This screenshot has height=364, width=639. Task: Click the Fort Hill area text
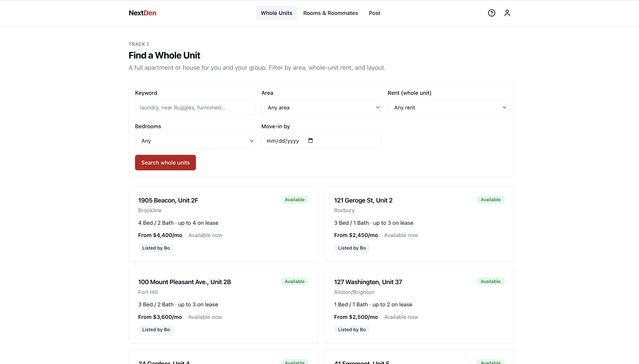tap(148, 292)
